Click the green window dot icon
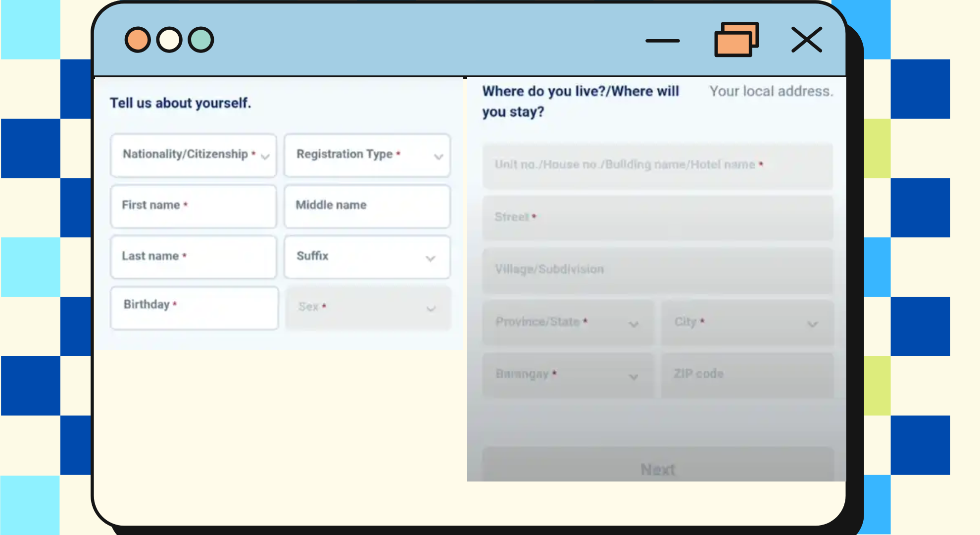Image resolution: width=980 pixels, height=535 pixels. pos(200,40)
